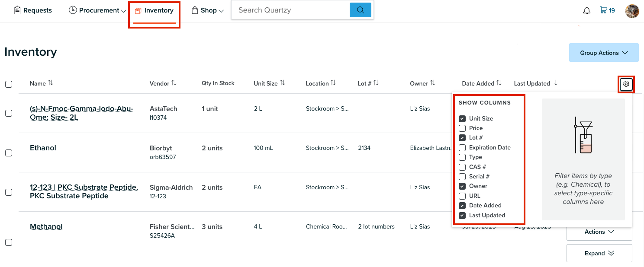
Task: Uncheck the Owner column checkbox
Action: [462, 186]
